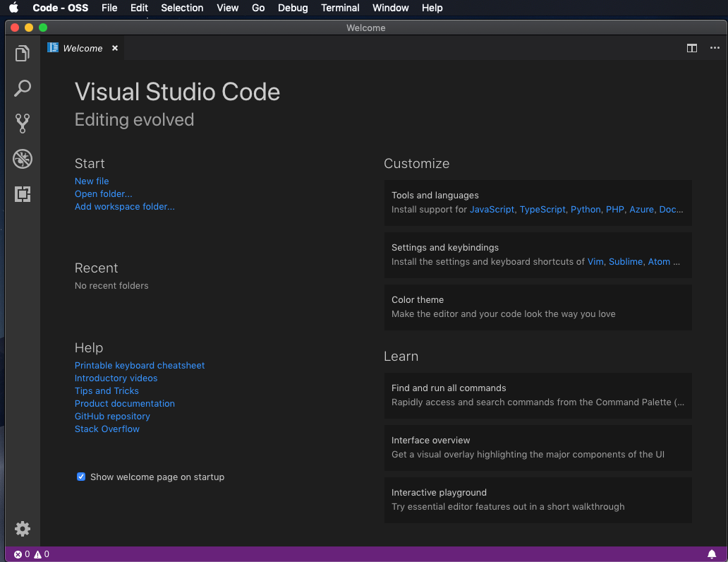Image resolution: width=728 pixels, height=562 pixels.
Task: Click the Color theme customize button
Action: point(538,306)
